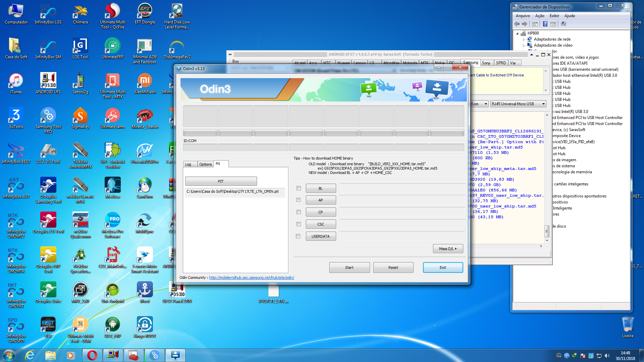
Task: Open the Ação menu
Action: pos(540,16)
